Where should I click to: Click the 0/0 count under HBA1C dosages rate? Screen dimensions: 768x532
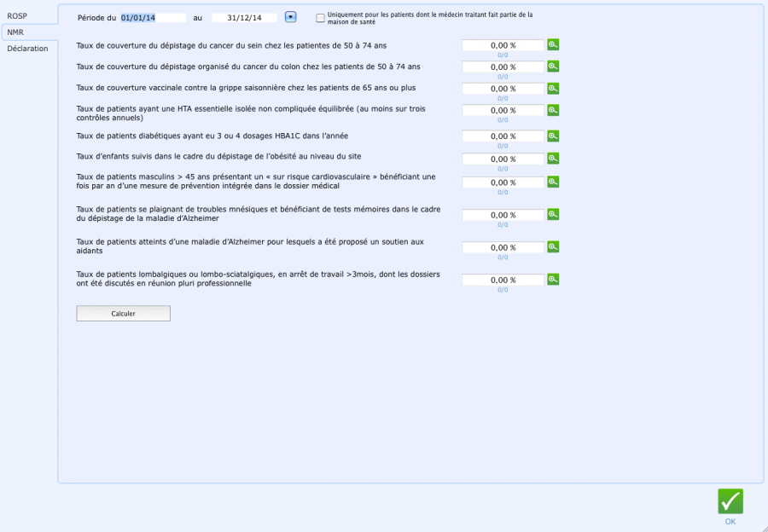[x=503, y=146]
